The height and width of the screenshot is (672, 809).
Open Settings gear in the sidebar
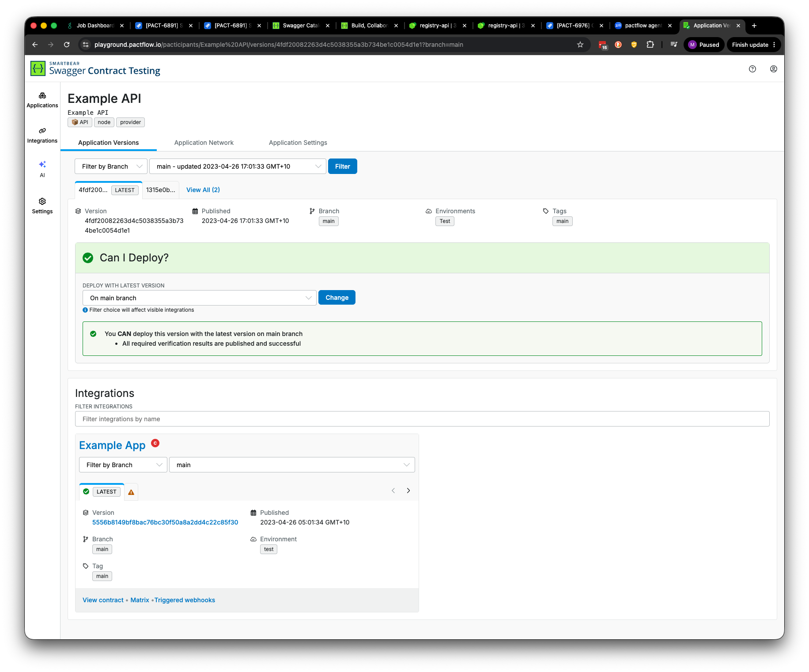coord(42,206)
